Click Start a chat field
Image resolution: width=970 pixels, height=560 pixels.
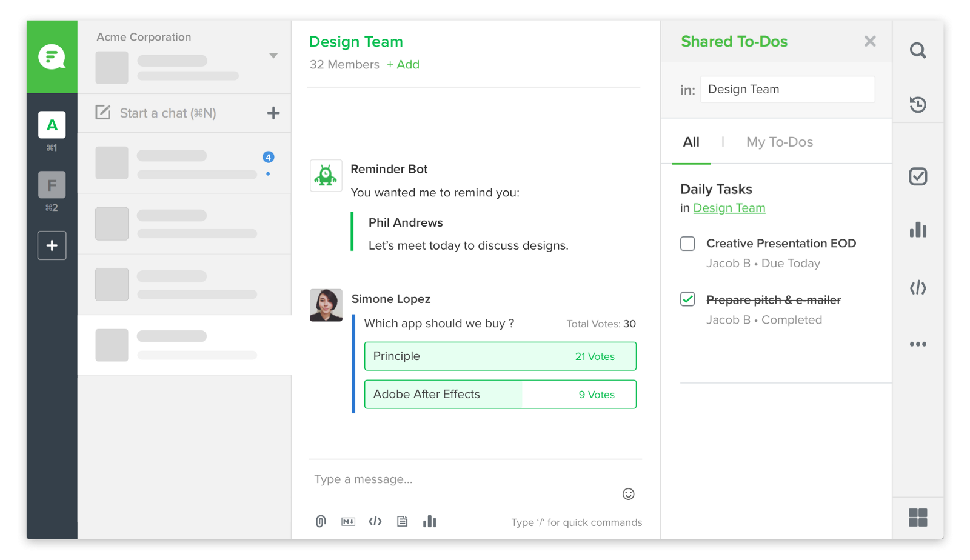click(168, 113)
